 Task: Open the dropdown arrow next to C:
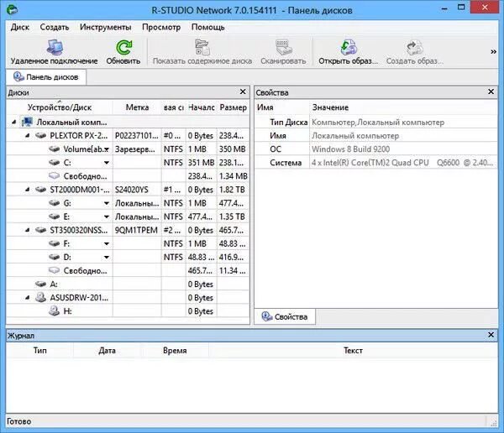[x=107, y=163]
